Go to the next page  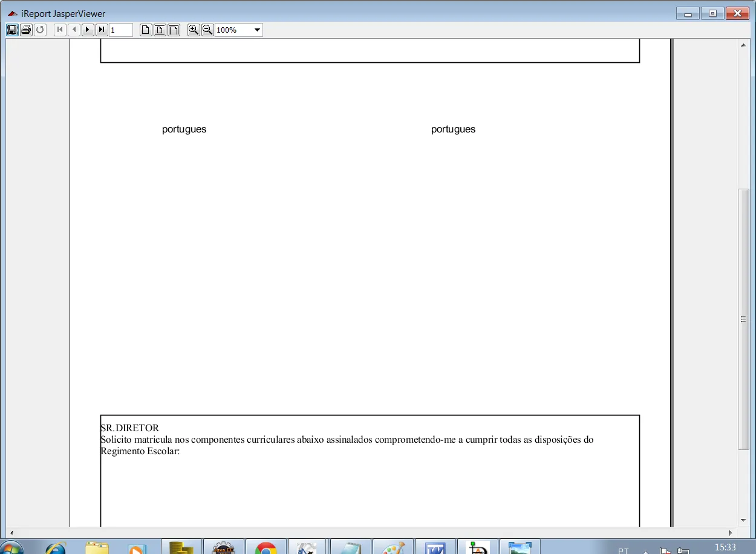tap(88, 30)
